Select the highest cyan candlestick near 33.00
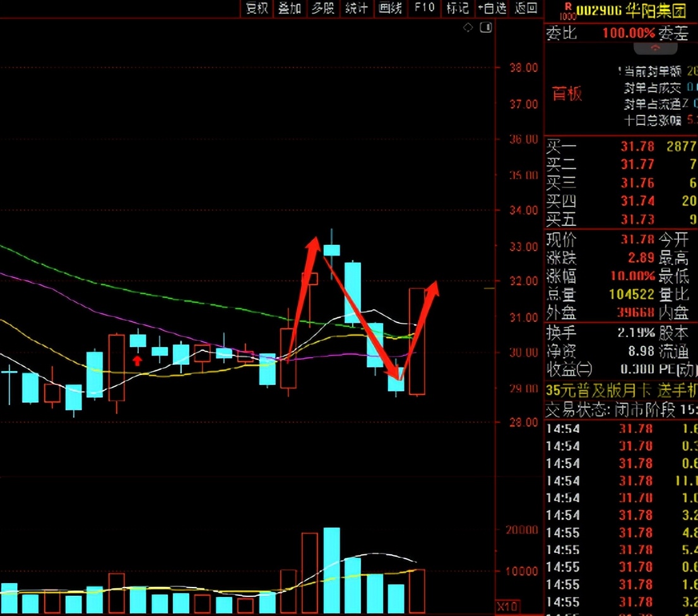 [x=331, y=250]
